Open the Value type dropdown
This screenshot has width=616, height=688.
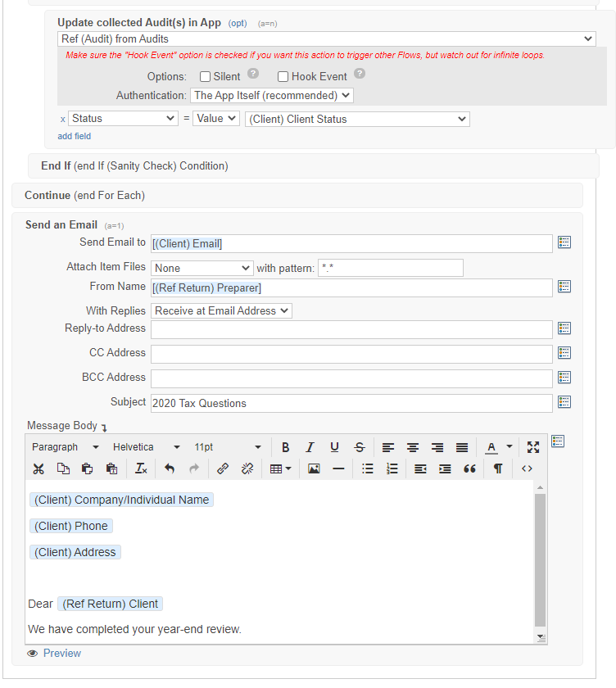(216, 119)
